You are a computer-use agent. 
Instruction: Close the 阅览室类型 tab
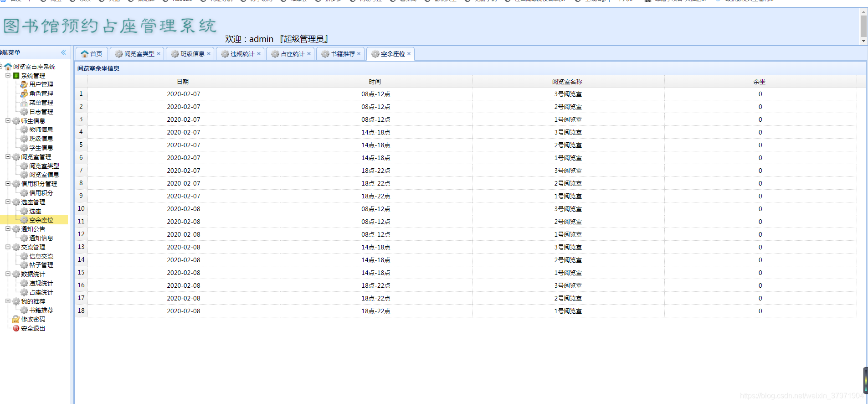point(159,53)
